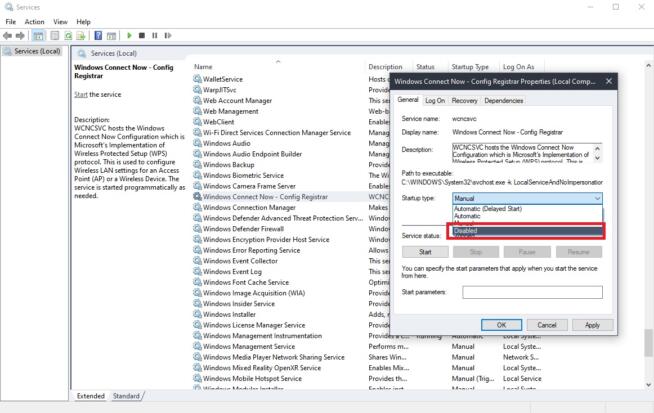654x413 pixels.
Task: Click the Start parameters input field
Action: pyautogui.click(x=532, y=292)
